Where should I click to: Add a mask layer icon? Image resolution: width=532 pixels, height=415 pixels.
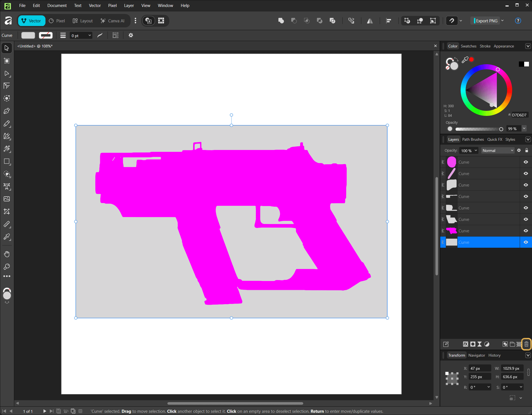click(473, 344)
